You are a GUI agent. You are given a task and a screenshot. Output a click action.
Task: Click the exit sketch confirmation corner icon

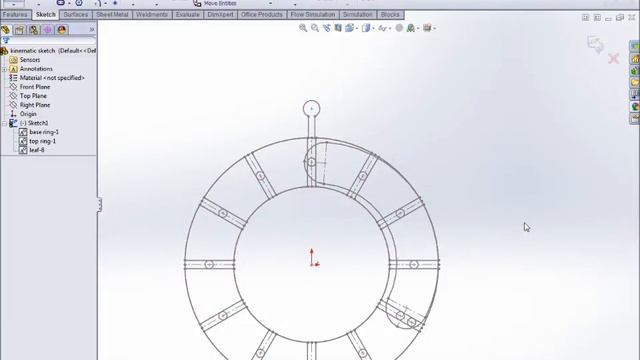pyautogui.click(x=595, y=44)
